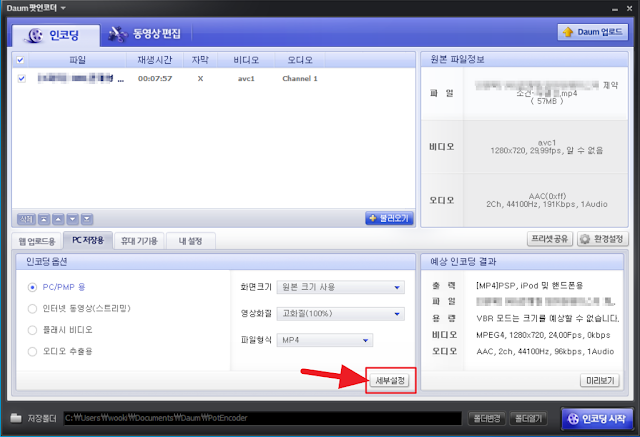Click the 폴더변경 change folder button
The height and width of the screenshot is (437, 640).
pos(487,418)
